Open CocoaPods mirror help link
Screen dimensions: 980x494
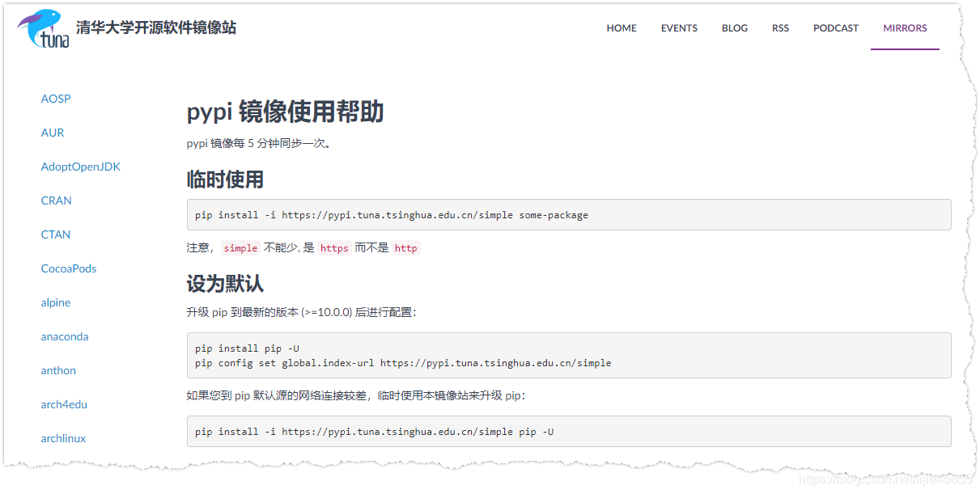(x=69, y=268)
